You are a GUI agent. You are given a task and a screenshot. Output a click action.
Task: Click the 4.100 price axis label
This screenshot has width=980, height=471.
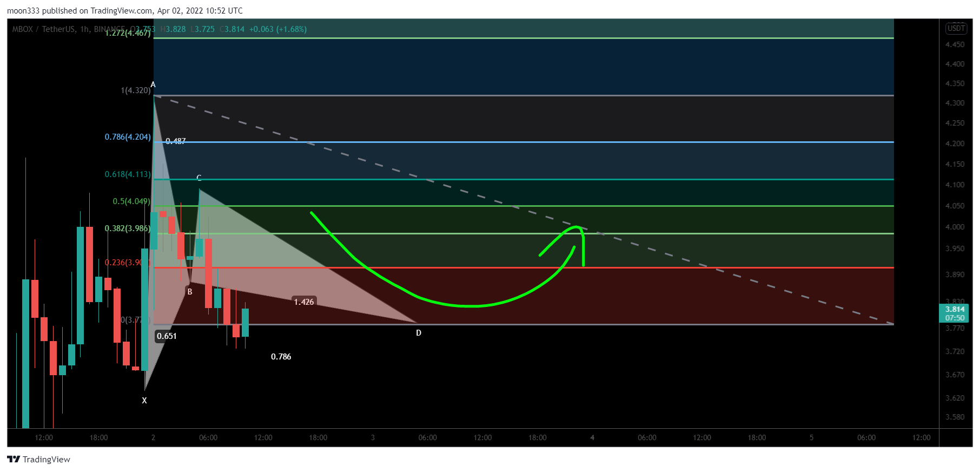click(955, 185)
